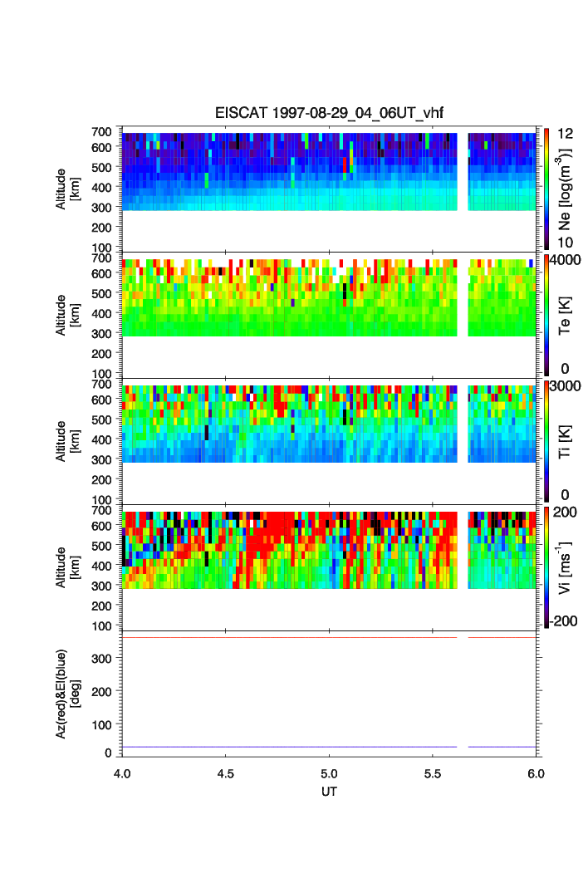Click the Ti color bar
Viewport: 588px width, 883px height.
546,442
